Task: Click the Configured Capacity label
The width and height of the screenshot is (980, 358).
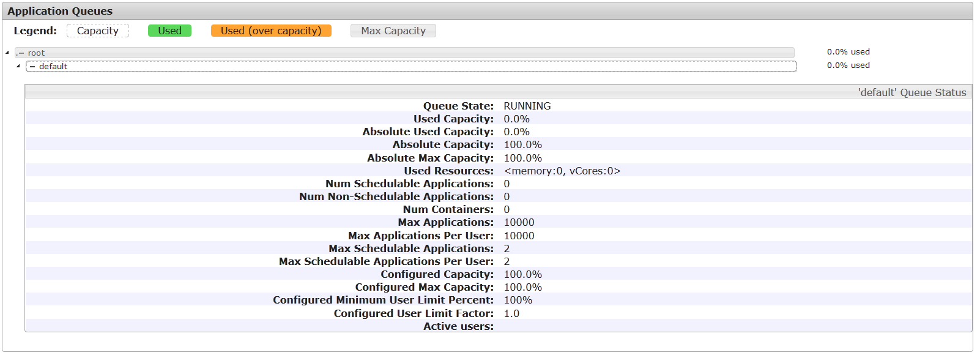Action: point(437,274)
